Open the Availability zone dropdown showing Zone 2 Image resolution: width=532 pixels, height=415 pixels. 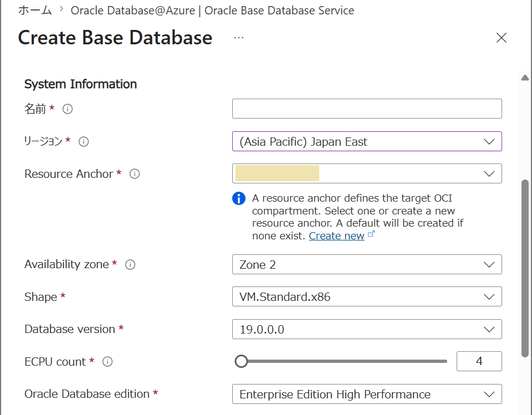click(x=367, y=264)
